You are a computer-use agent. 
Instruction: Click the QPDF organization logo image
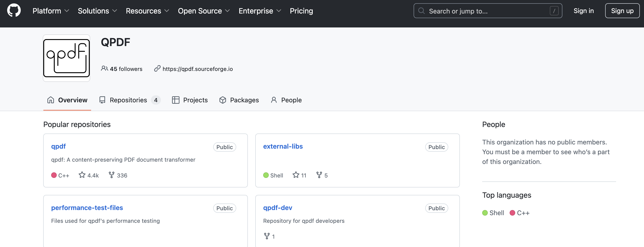click(x=66, y=58)
